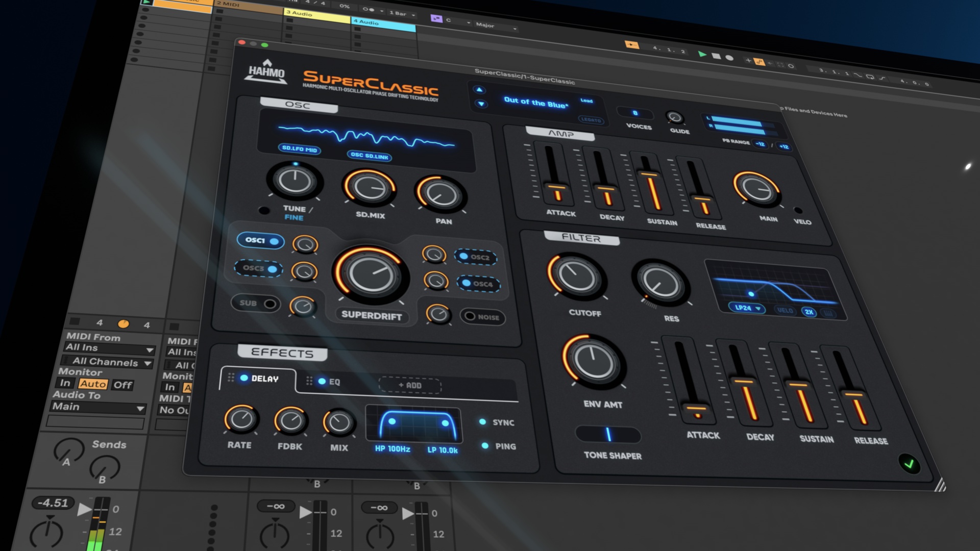
Task: Click the PAN knob in OSC section
Action: tap(442, 194)
